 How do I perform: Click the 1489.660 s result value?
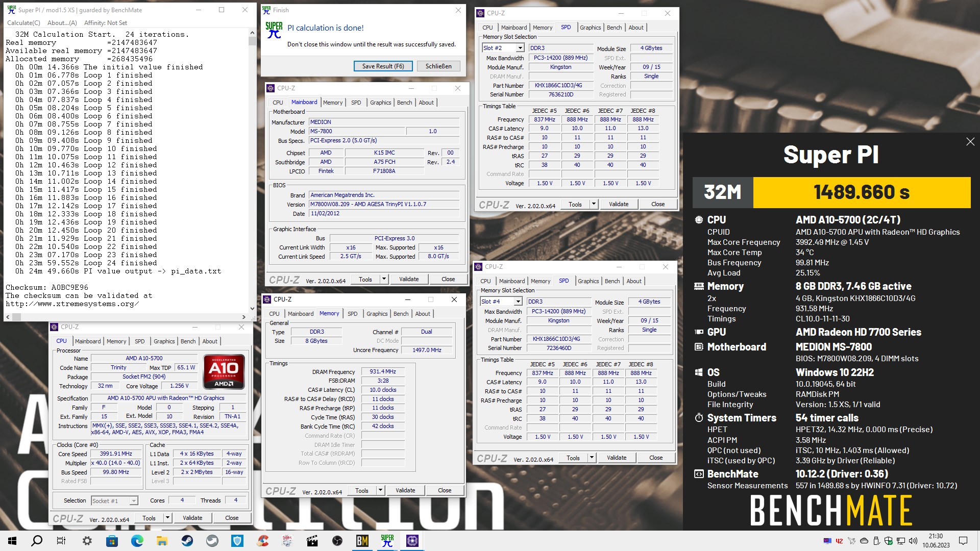[862, 192]
